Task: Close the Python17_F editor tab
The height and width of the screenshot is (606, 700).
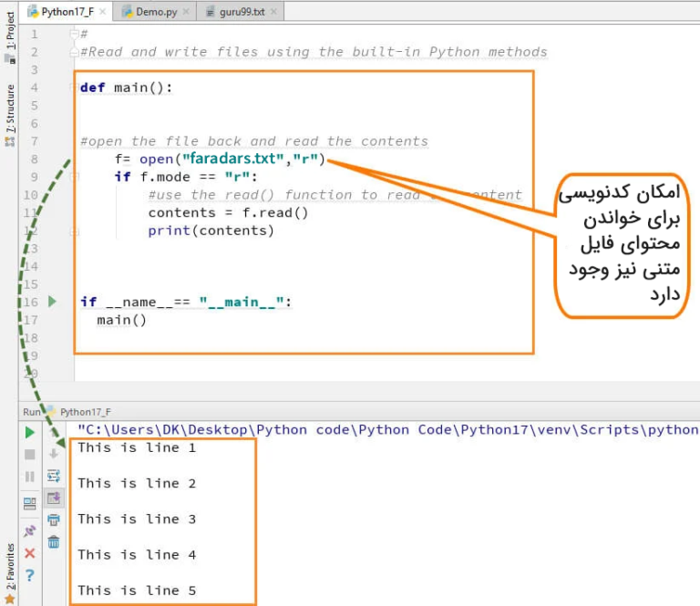Action: pos(102,11)
